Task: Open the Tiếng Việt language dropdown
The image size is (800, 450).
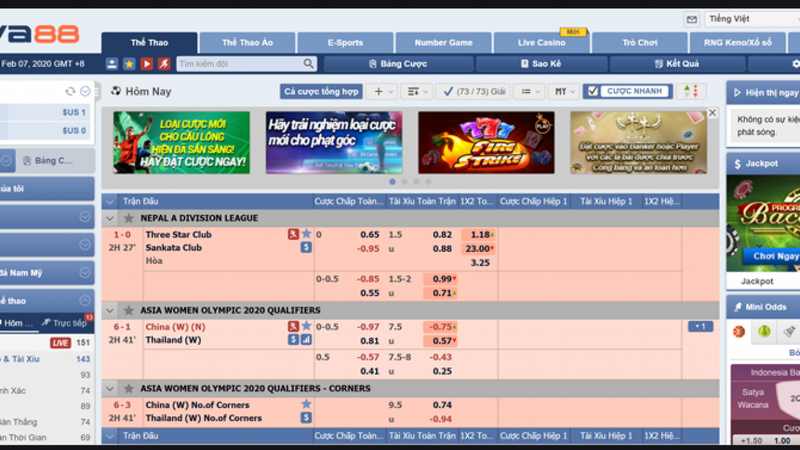Action: point(750,19)
